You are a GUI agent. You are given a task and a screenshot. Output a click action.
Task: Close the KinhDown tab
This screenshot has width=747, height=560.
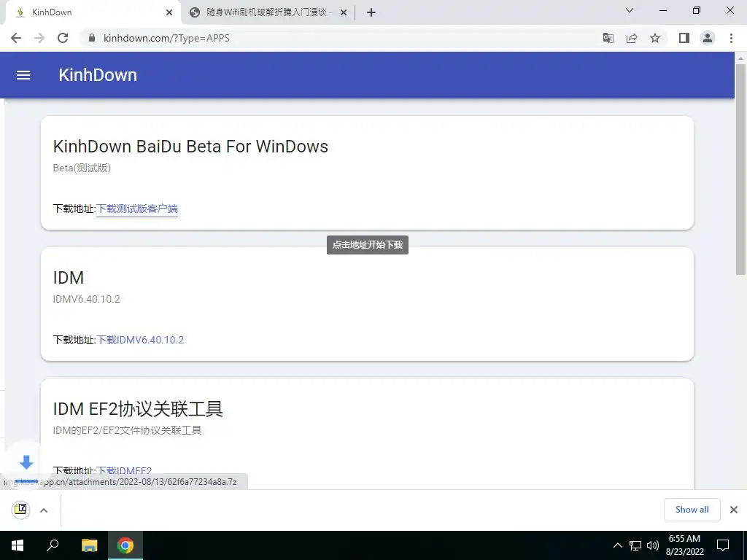(169, 12)
